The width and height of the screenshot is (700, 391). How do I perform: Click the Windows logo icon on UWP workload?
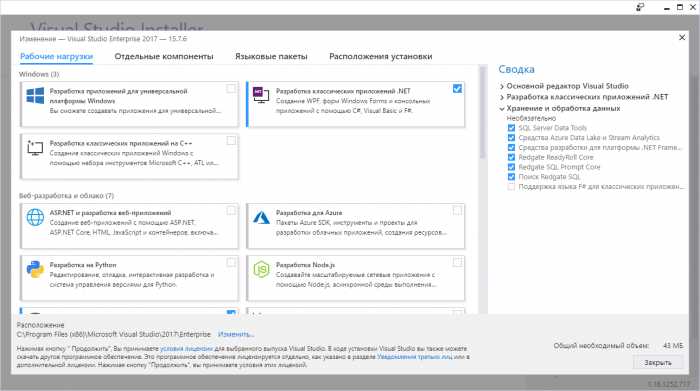35,96
